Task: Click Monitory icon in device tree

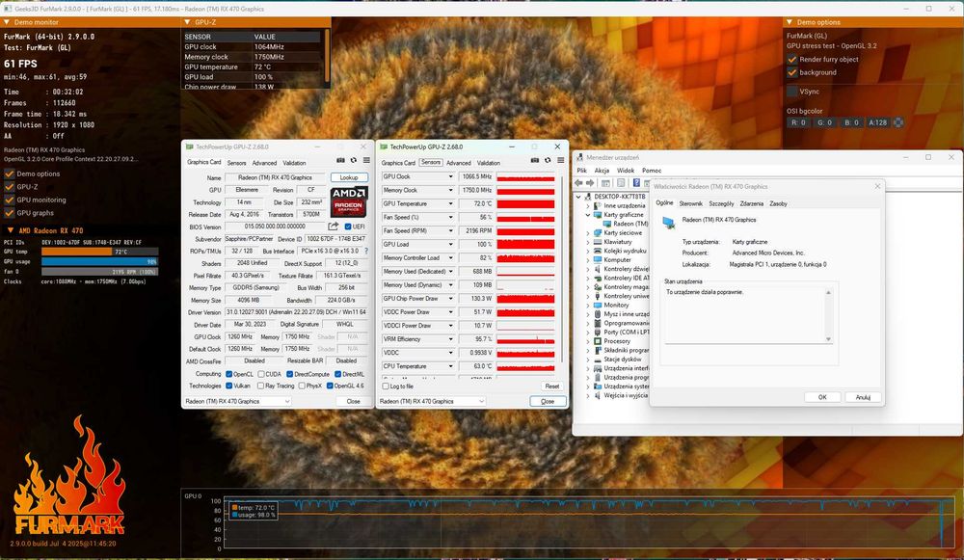Action: click(598, 305)
